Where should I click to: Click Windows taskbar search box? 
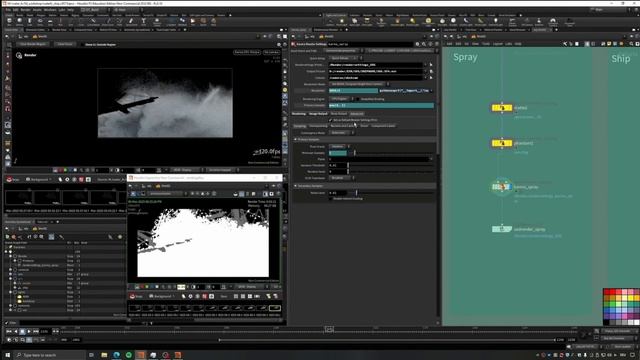click(50, 355)
